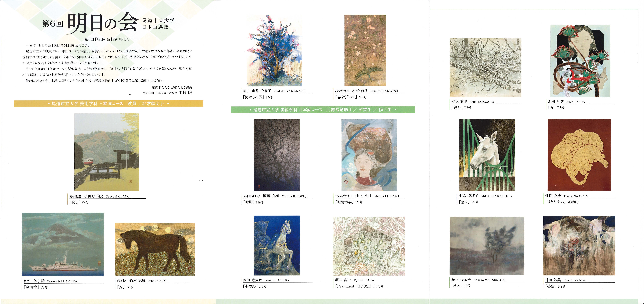644x304 pixels.
Task: Select the pine and girl painting by Sachi IKEDA
Action: point(580,61)
